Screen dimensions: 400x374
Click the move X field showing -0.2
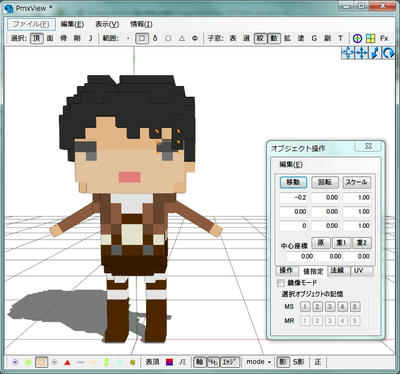click(293, 197)
